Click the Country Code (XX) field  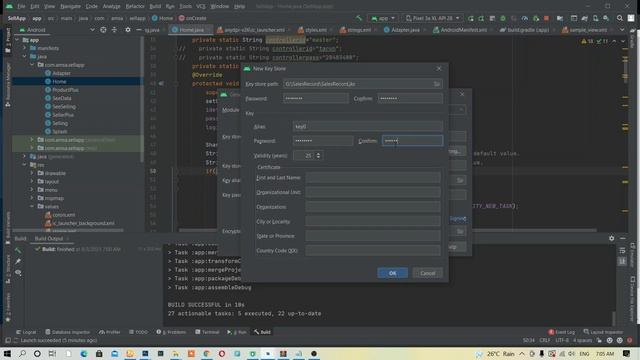pos(373,251)
